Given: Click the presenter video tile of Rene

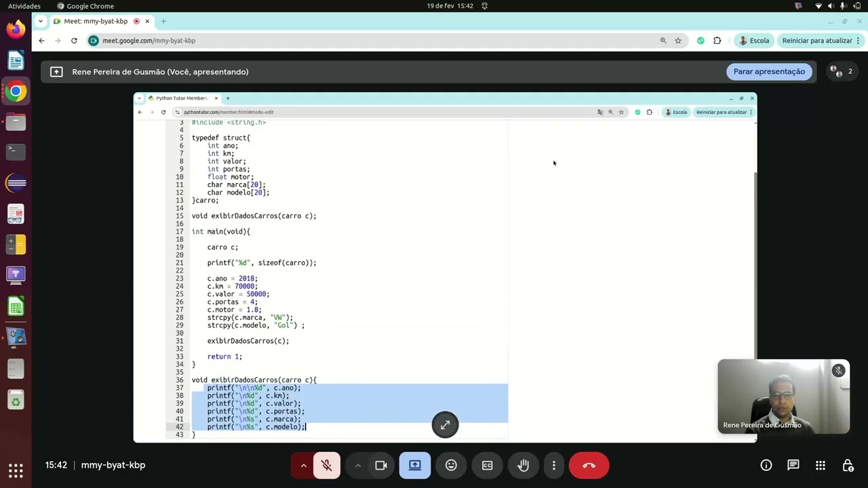Looking at the screenshot, I should 783,396.
